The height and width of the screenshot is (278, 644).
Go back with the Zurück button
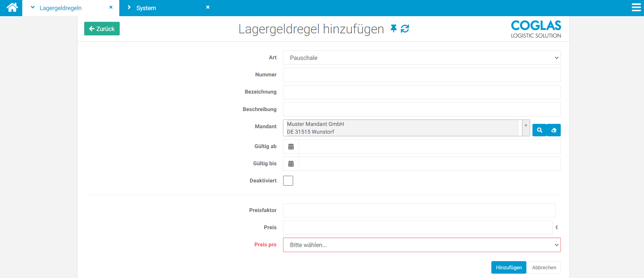tap(102, 29)
